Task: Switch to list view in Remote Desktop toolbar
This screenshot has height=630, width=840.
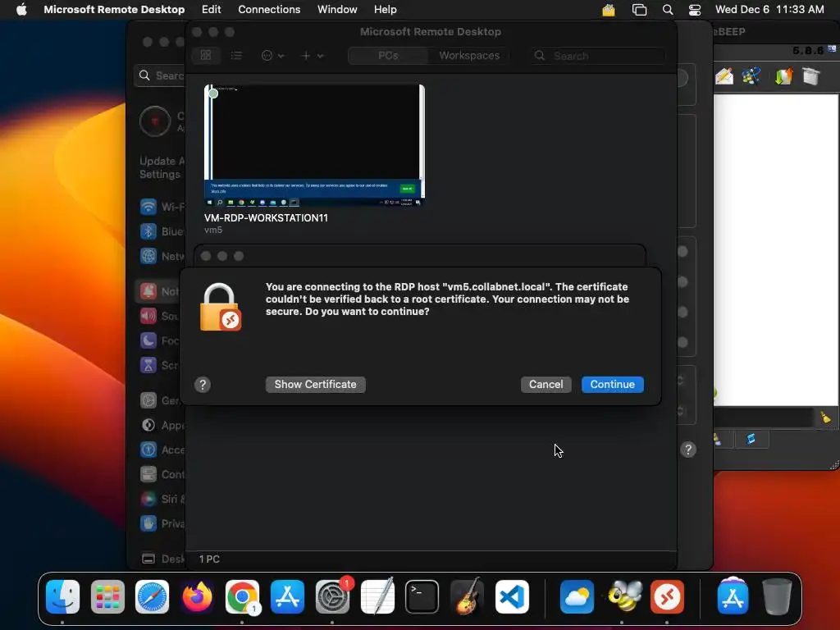Action: [236, 55]
